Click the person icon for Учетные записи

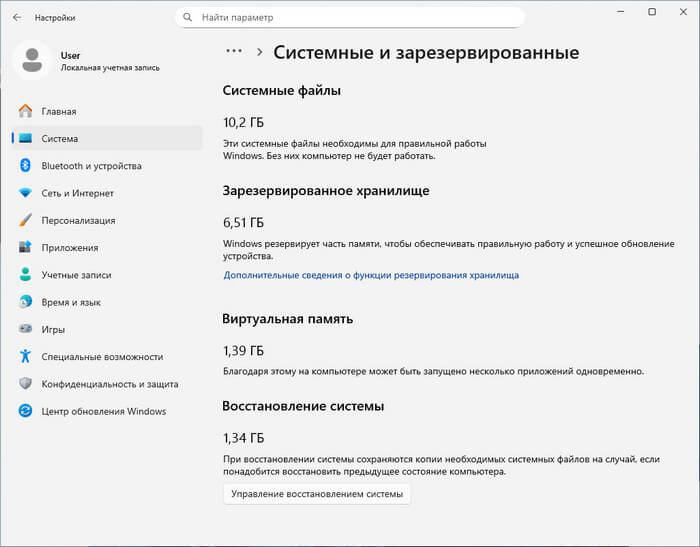(x=25, y=275)
